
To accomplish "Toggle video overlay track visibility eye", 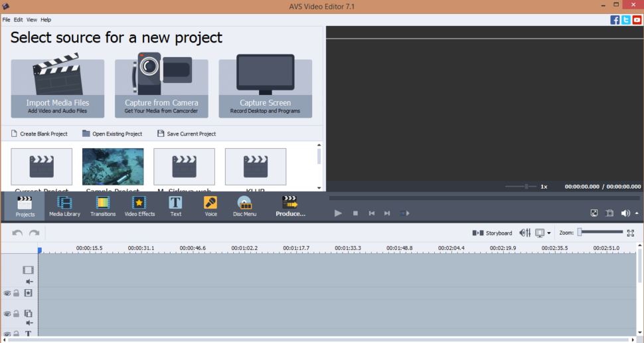I will (x=7, y=314).
